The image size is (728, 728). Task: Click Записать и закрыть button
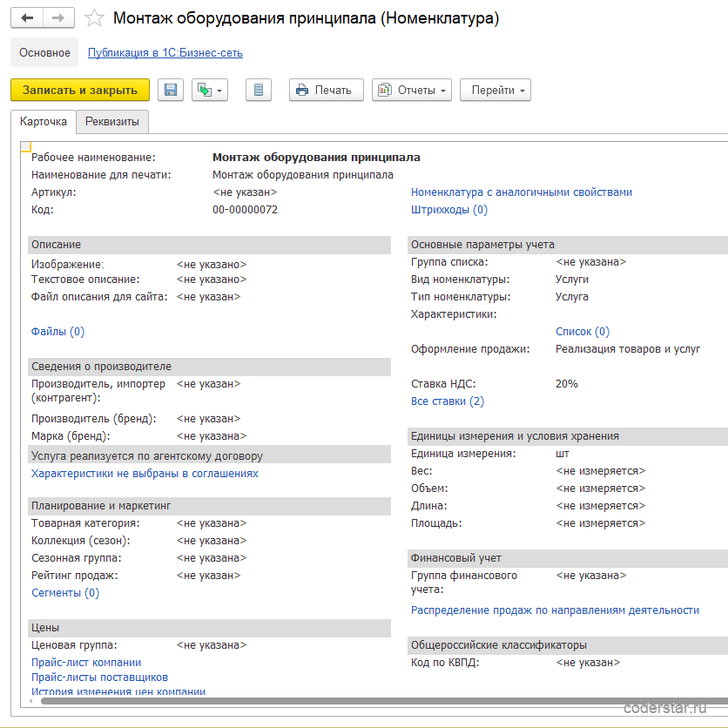point(80,90)
